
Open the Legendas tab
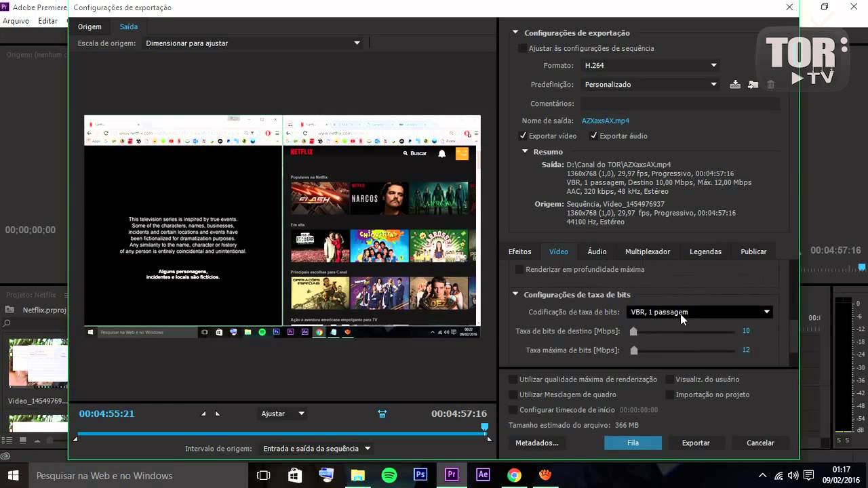click(705, 251)
